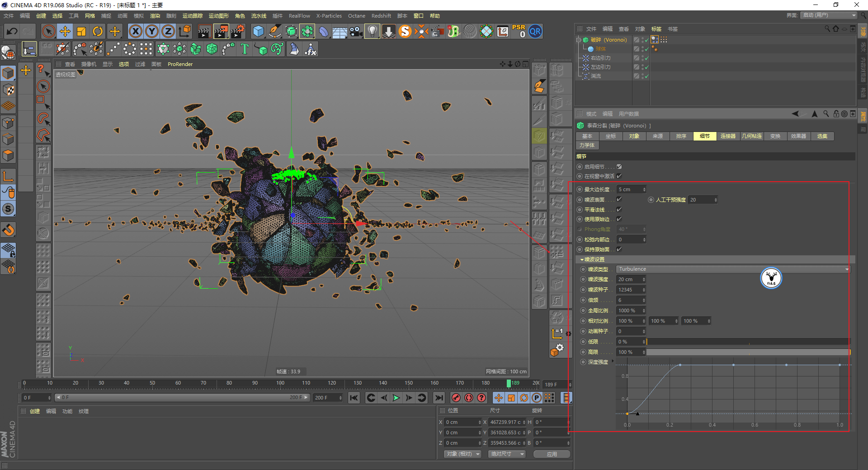
Task: Activate the Scale tool
Action: [81, 31]
